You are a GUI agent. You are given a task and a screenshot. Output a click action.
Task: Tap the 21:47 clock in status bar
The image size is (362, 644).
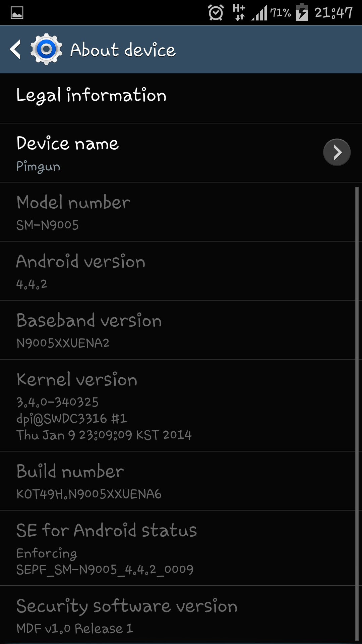tap(334, 13)
